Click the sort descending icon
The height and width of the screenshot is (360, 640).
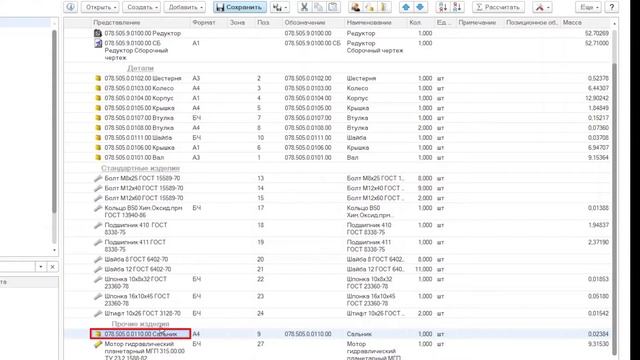(457, 7)
